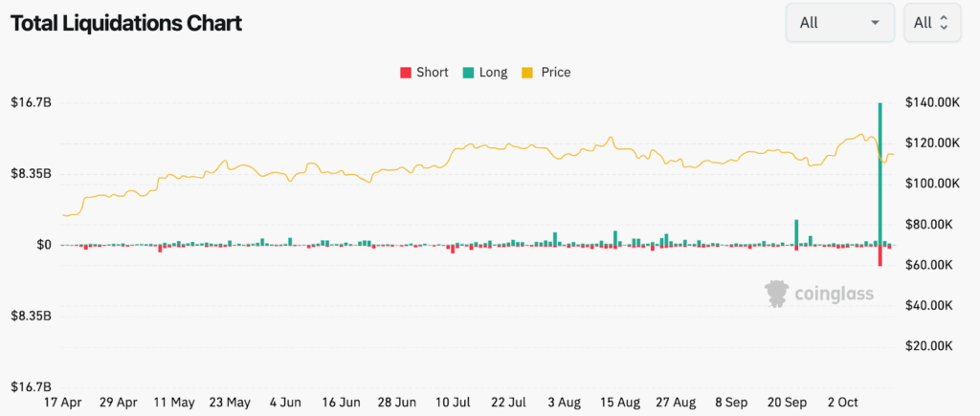
Task: Toggle the Price line via its legend label
Action: click(x=555, y=73)
